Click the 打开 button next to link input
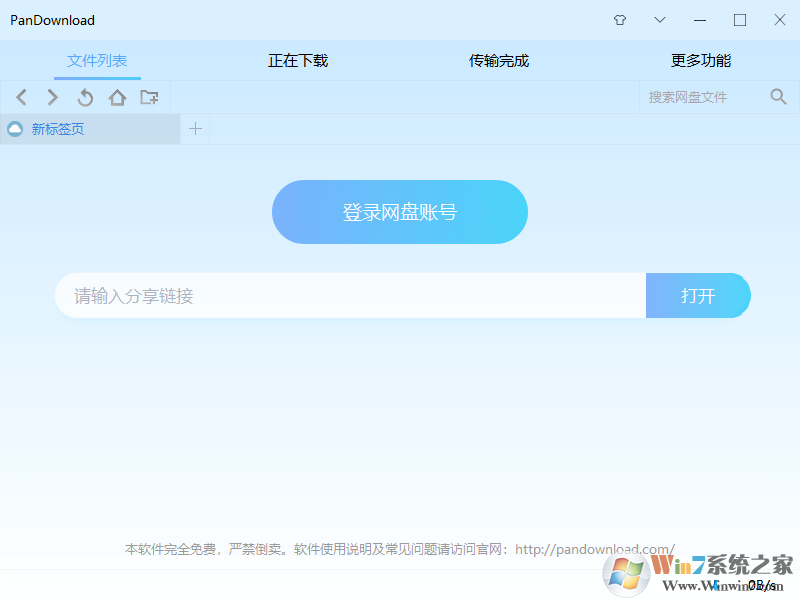 coord(698,295)
